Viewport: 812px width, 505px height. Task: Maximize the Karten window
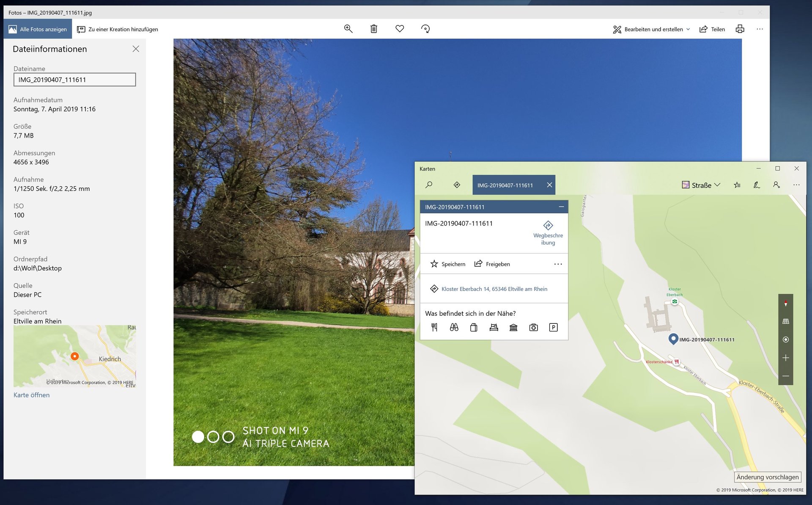click(777, 168)
